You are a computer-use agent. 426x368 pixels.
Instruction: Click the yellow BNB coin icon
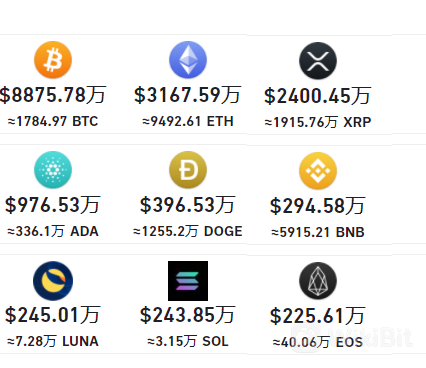click(x=318, y=171)
